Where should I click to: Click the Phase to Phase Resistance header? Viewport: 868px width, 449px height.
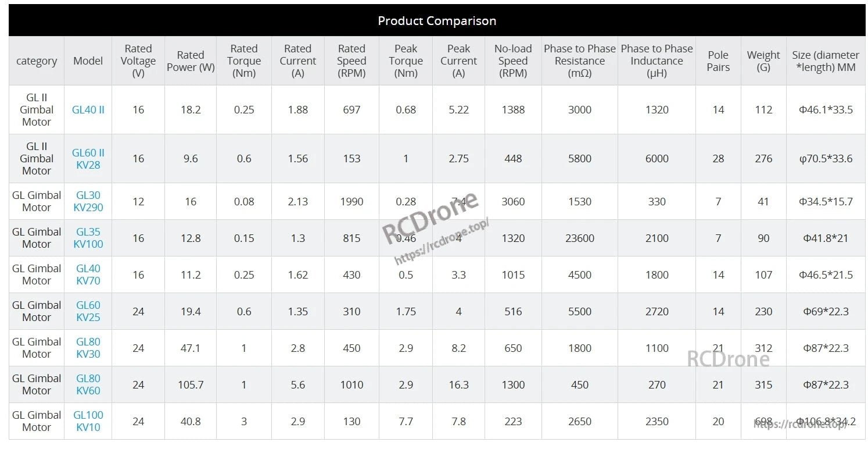tap(579, 61)
